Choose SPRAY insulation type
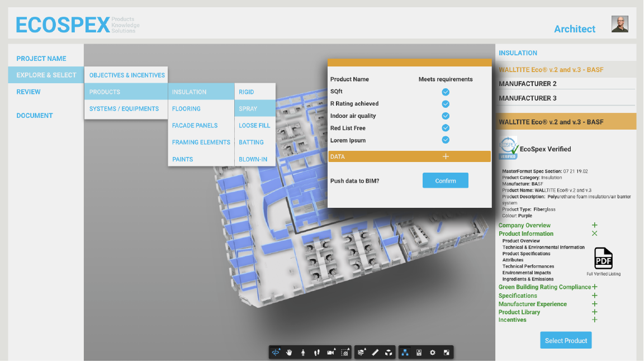The height and width of the screenshot is (362, 644). [255, 109]
